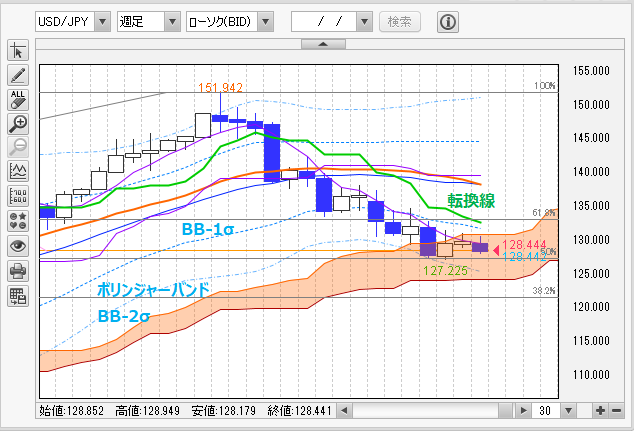Click the 110.000 price axis label

coord(591,374)
